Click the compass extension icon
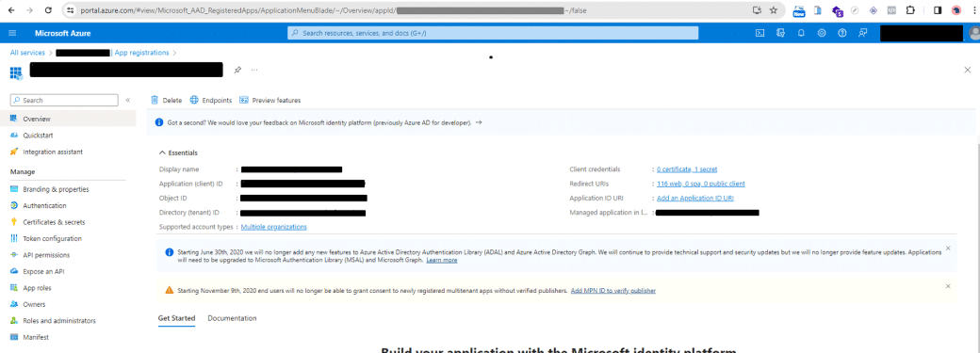Viewport: 980px width, 353px height. click(x=855, y=10)
